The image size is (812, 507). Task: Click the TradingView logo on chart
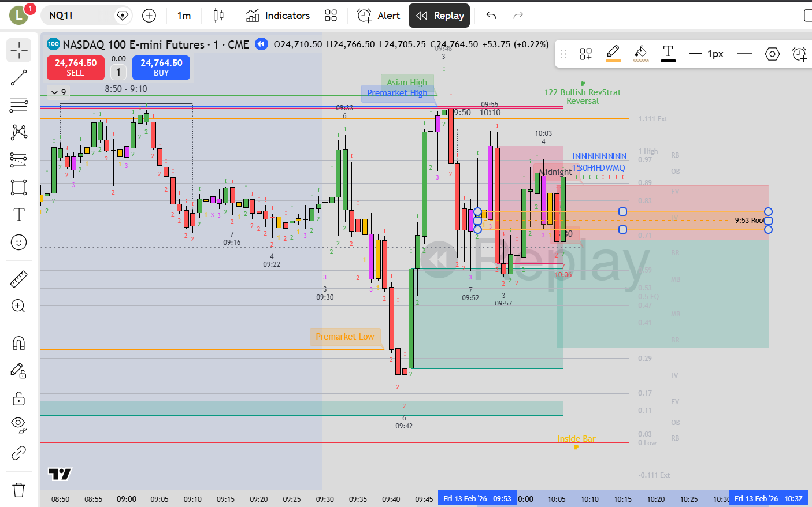pyautogui.click(x=60, y=474)
